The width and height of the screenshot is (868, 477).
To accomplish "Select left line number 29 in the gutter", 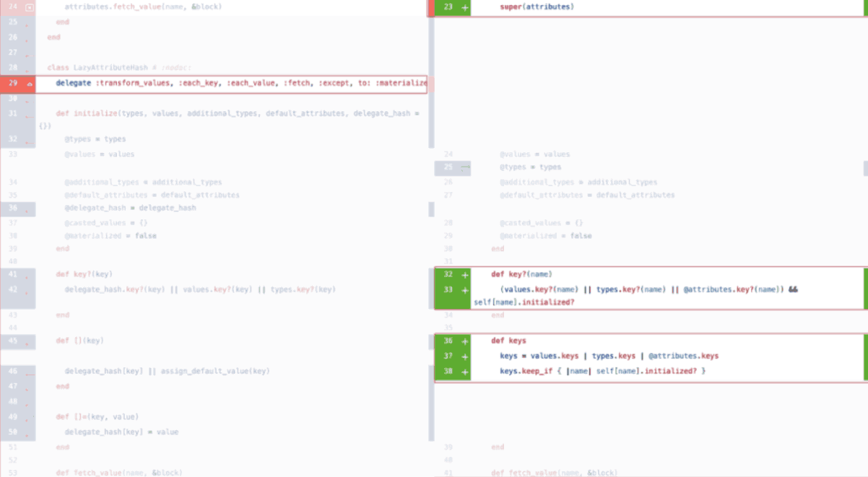I will point(13,84).
